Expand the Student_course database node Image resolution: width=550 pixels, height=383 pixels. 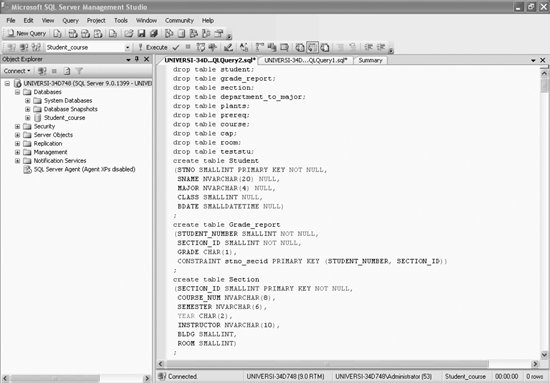(x=28, y=118)
